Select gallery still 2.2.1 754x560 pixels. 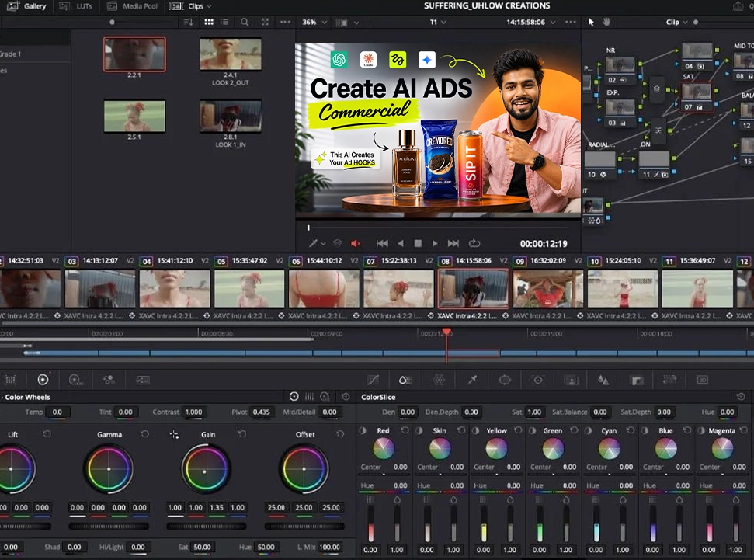click(134, 54)
